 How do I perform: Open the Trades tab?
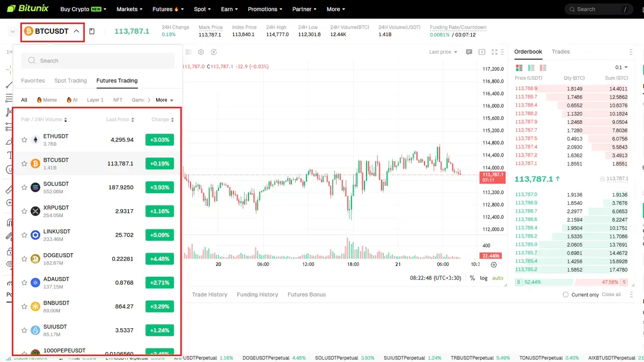point(561,51)
